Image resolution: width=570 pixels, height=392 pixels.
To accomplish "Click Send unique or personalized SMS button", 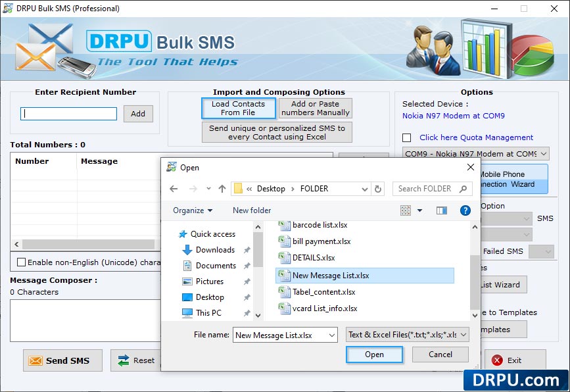I will tap(277, 132).
